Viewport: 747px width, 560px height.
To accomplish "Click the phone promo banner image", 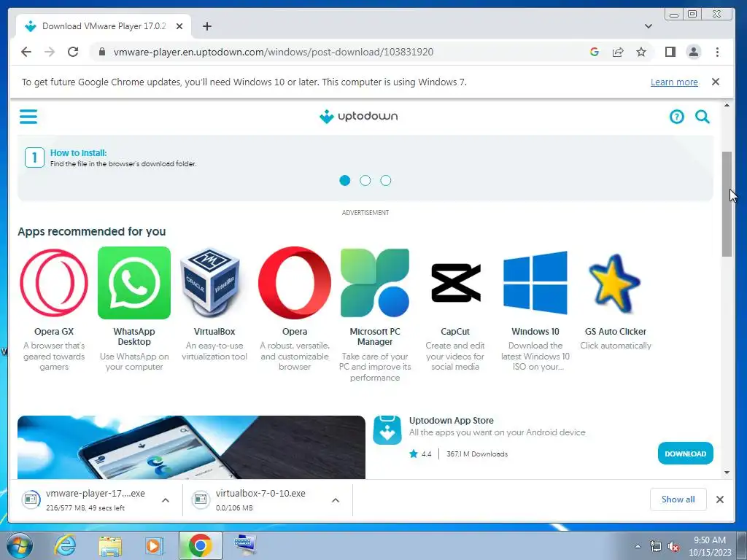I will 192,447.
